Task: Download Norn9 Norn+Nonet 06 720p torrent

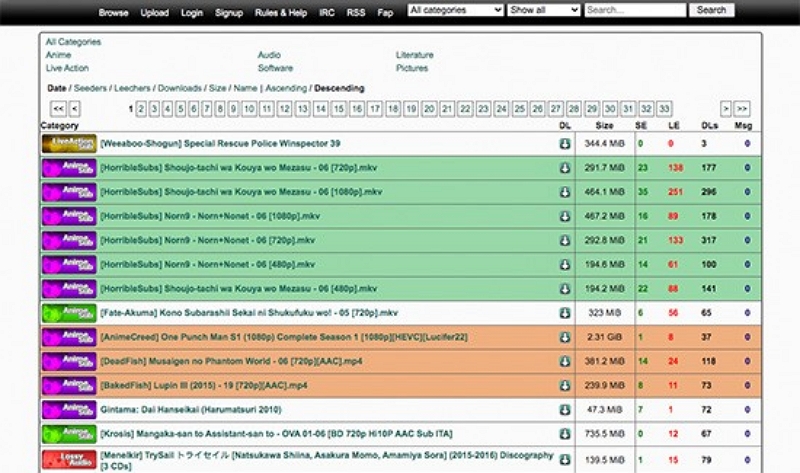Action: click(564, 240)
